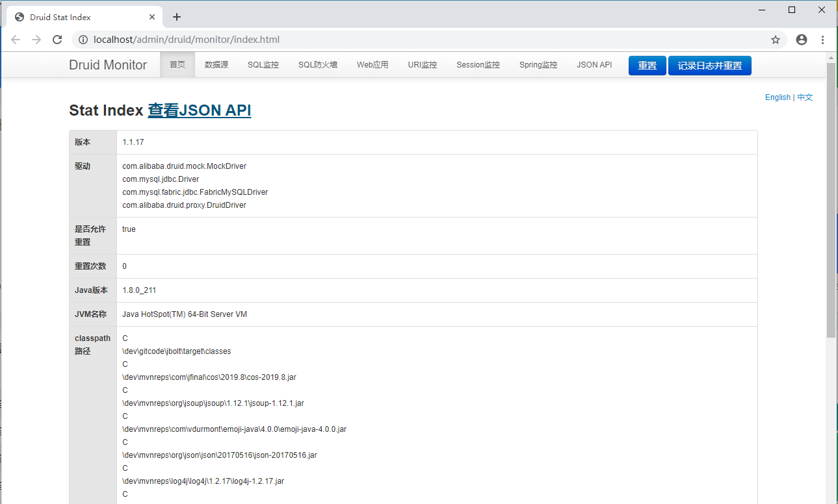Click the Druid Monitor brand title
Image resolution: width=838 pixels, height=504 pixels.
click(108, 65)
